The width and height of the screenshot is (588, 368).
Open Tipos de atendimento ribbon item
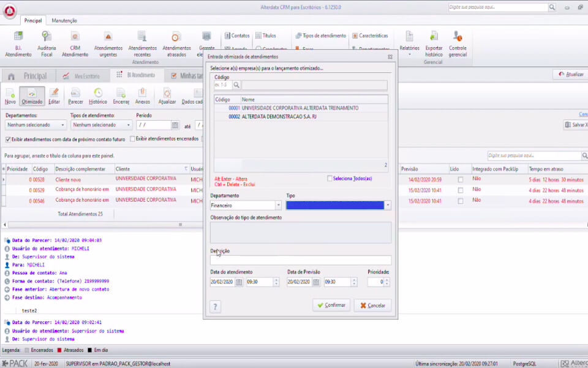[320, 36]
